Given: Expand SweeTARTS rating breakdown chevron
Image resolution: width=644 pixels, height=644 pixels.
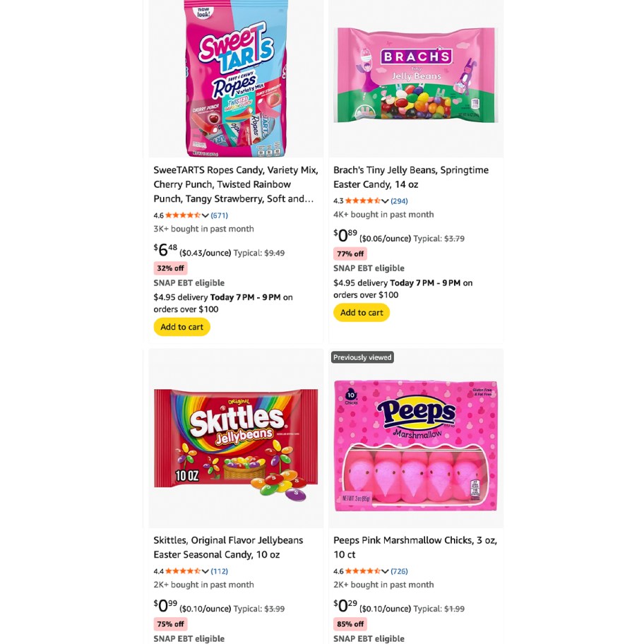Looking at the screenshot, I should (205, 215).
